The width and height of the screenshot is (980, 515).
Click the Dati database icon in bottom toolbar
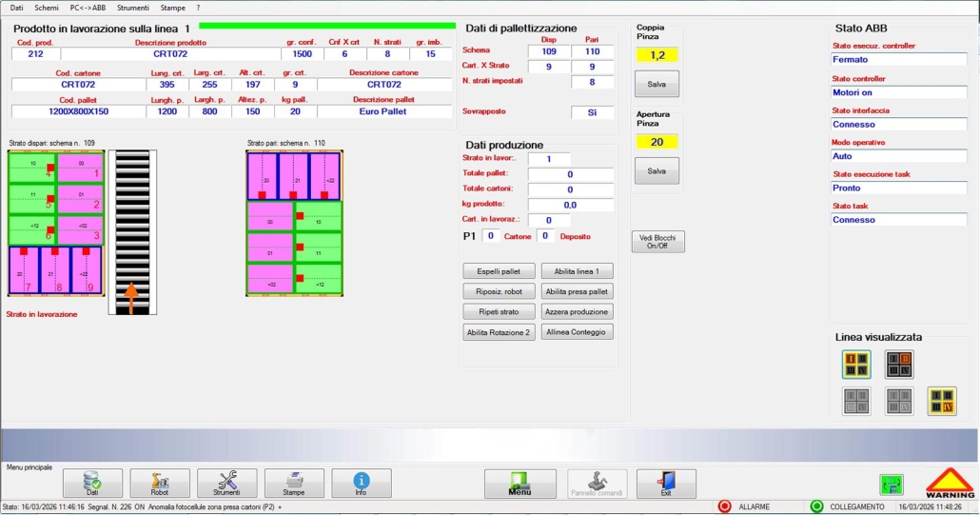92,483
